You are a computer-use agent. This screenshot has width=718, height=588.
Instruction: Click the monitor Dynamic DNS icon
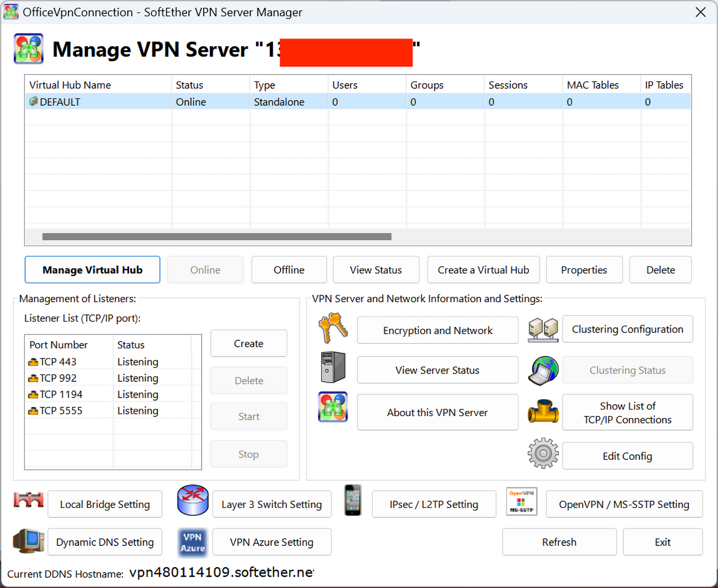click(28, 541)
